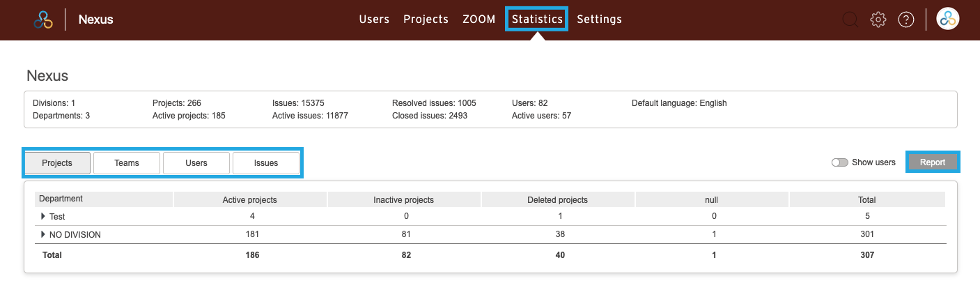Screen dimensions: 980x290
Task: Click the Nexus logo icon in header
Action: click(x=43, y=20)
